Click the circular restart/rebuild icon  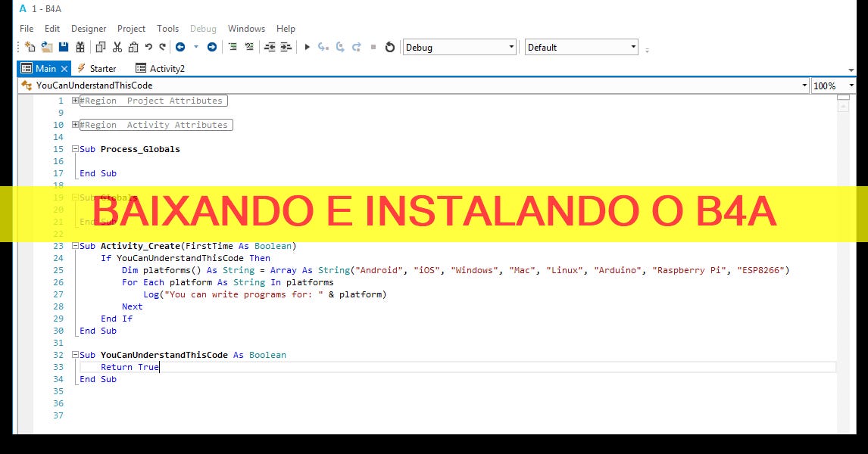pyautogui.click(x=389, y=47)
